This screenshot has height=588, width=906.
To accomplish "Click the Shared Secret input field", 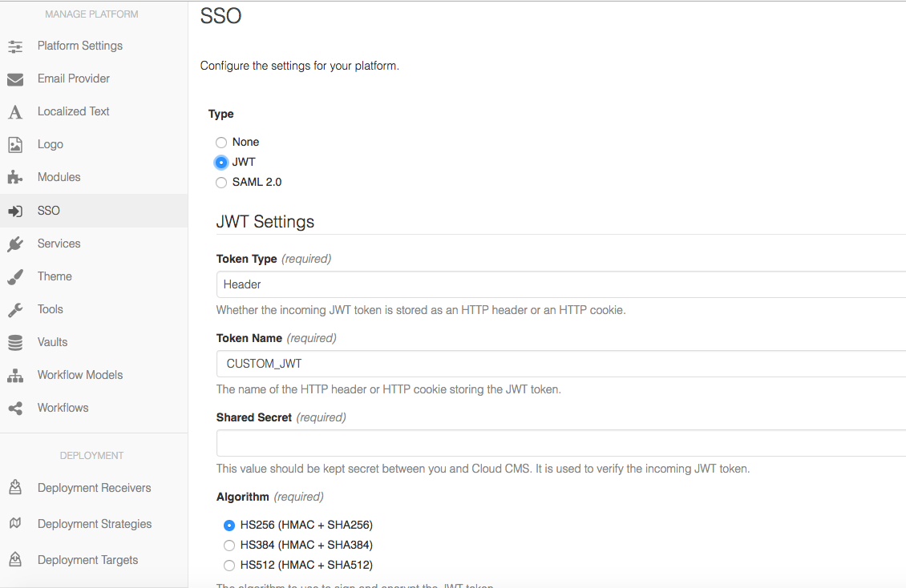I will [560, 443].
